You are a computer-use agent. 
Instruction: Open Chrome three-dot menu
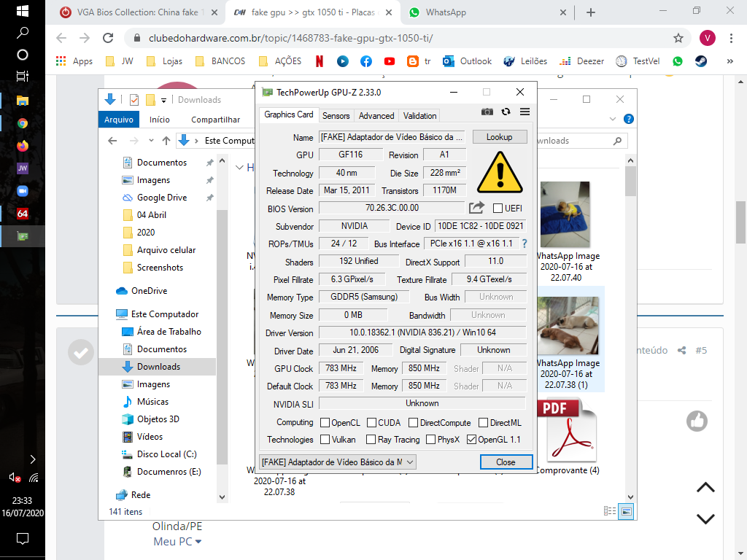click(x=731, y=38)
